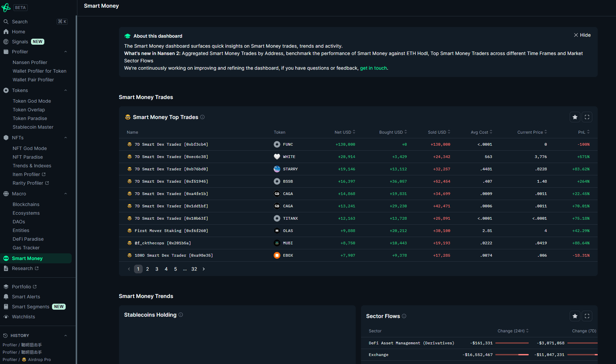Screen dimensions: 616x364
Task: Open Sector Flows in fullscreen view
Action: coord(587,316)
